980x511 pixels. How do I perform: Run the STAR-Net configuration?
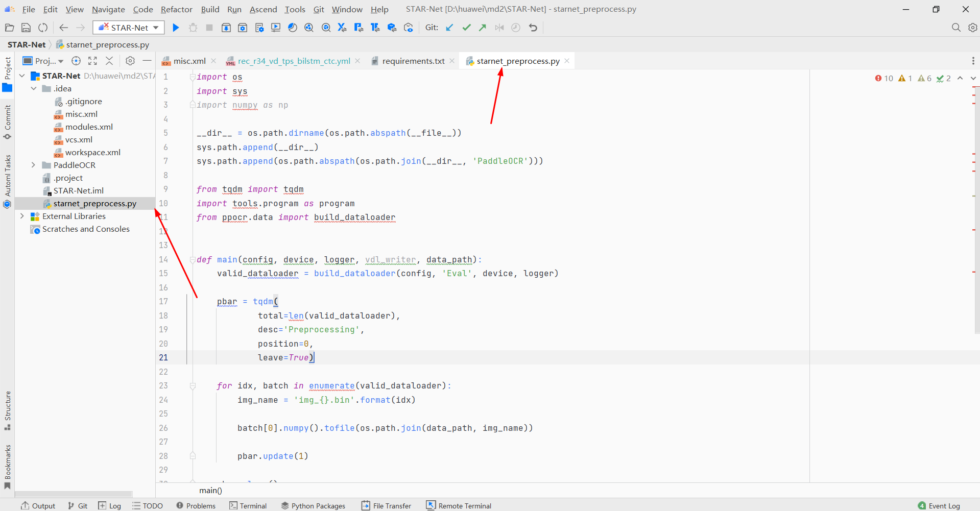click(176, 28)
